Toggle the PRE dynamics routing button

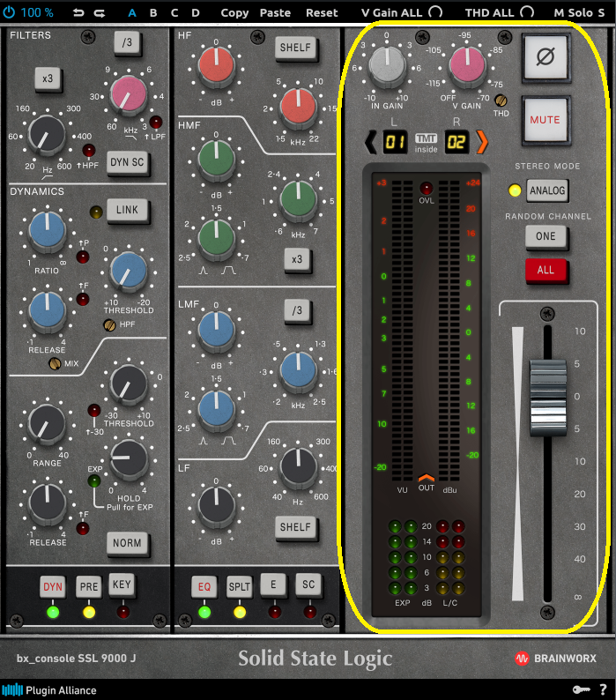pyautogui.click(x=89, y=586)
